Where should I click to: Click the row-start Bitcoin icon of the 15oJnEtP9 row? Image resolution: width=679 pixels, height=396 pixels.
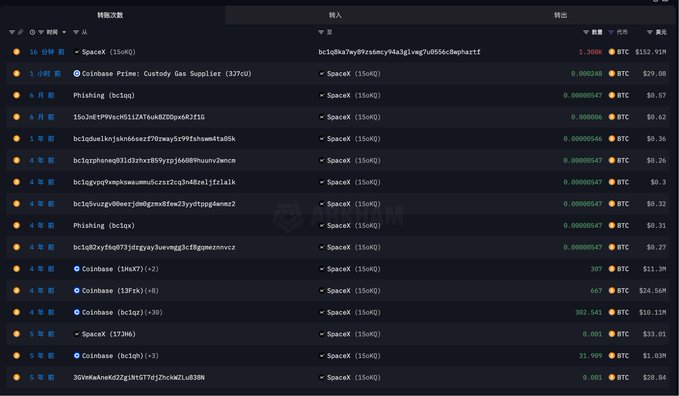16,117
